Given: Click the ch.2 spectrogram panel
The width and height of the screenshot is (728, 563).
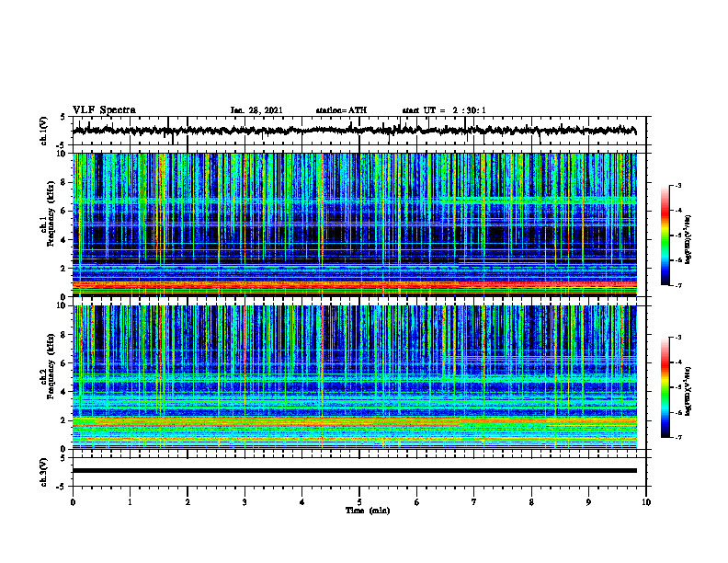Looking at the screenshot, I should tap(354, 377).
